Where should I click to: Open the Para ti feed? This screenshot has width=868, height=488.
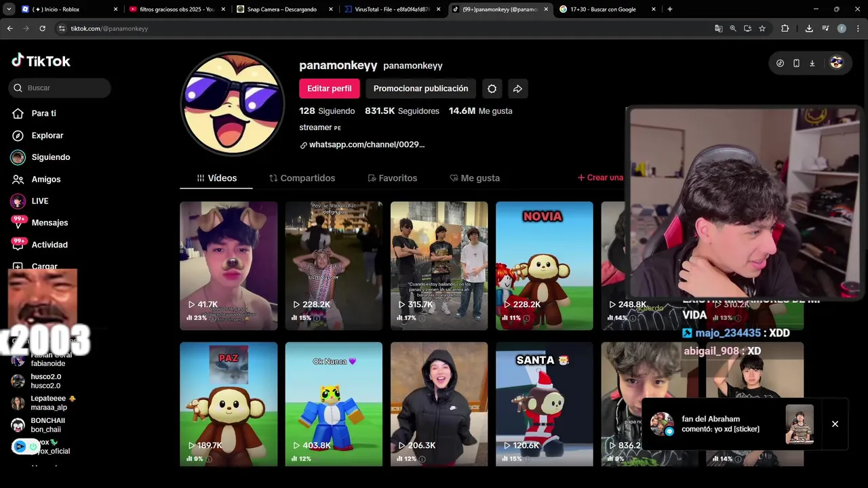tap(34, 113)
